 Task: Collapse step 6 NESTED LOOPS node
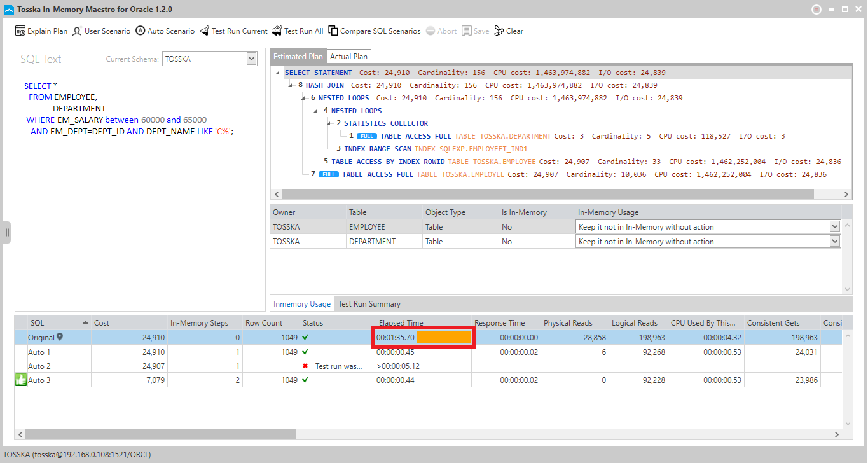[x=304, y=98]
